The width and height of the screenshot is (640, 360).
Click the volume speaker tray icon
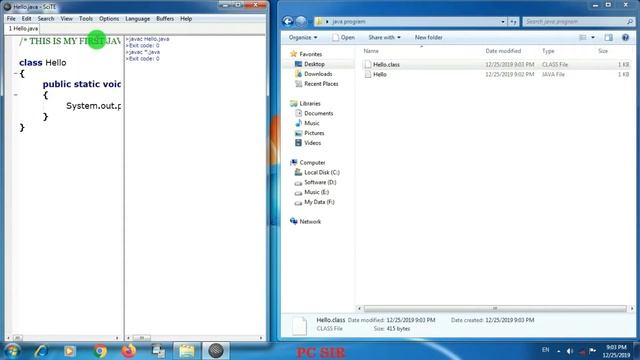click(x=570, y=351)
